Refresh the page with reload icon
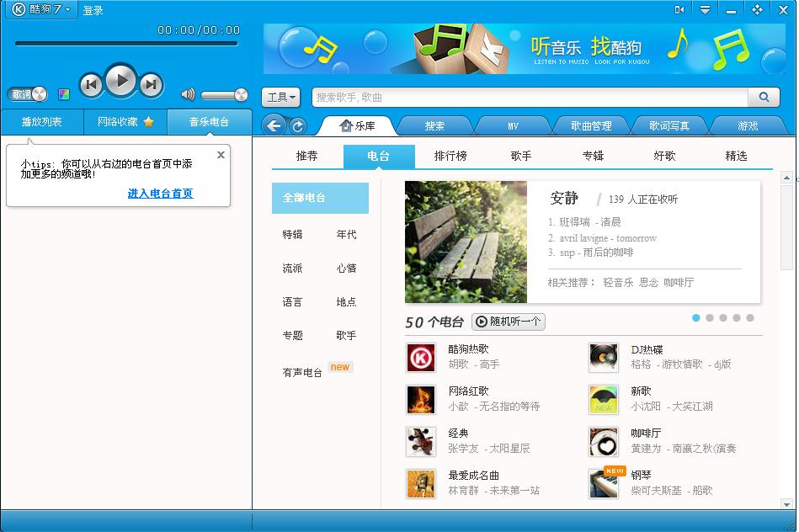The width and height of the screenshot is (799, 532). [x=297, y=126]
